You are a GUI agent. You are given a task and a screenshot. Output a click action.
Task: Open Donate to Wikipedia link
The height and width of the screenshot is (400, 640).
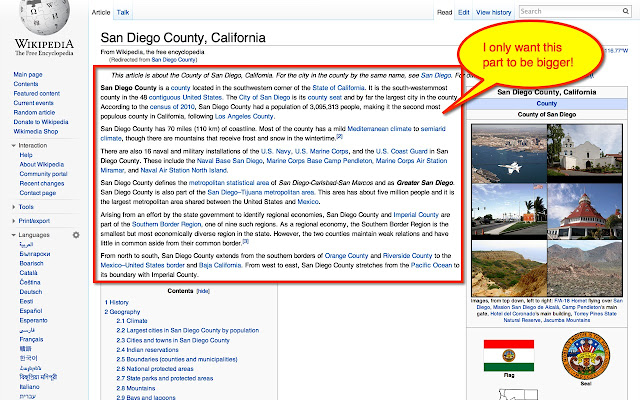click(41, 122)
